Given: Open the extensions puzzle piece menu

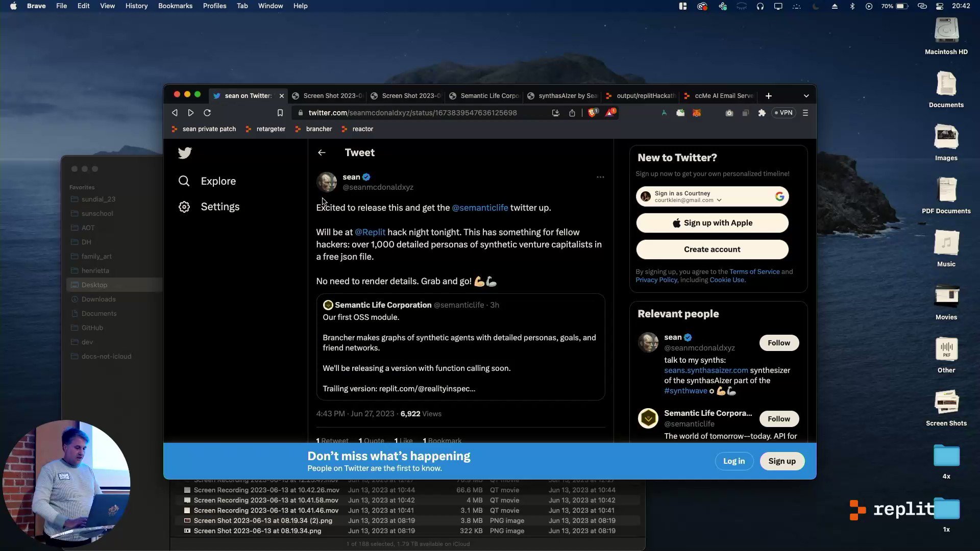Looking at the screenshot, I should tap(762, 113).
